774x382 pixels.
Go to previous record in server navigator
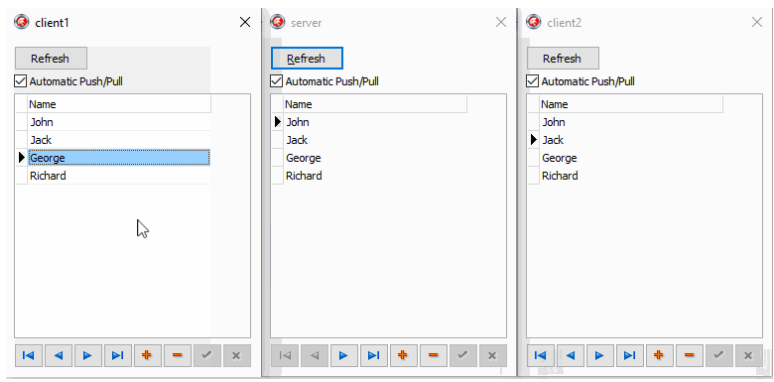[314, 355]
